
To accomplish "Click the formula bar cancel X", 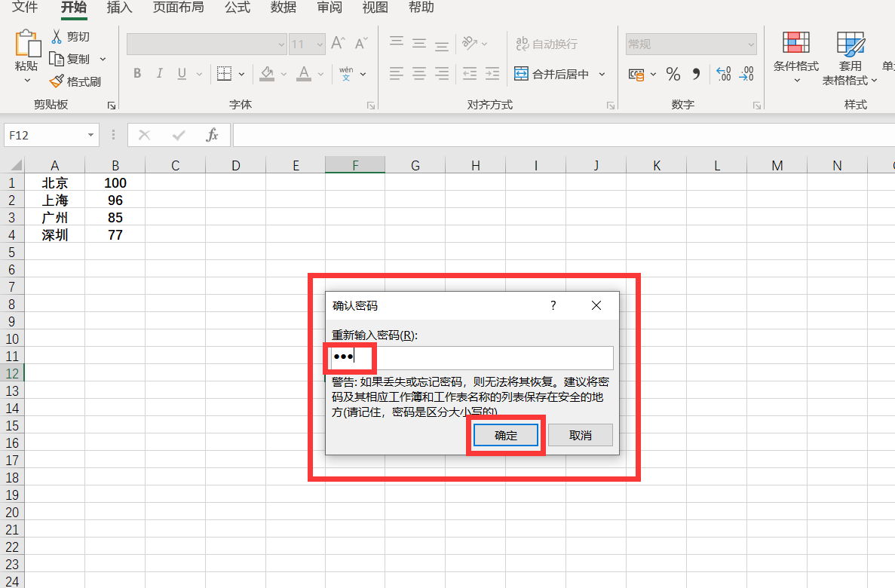I will pyautogui.click(x=145, y=135).
